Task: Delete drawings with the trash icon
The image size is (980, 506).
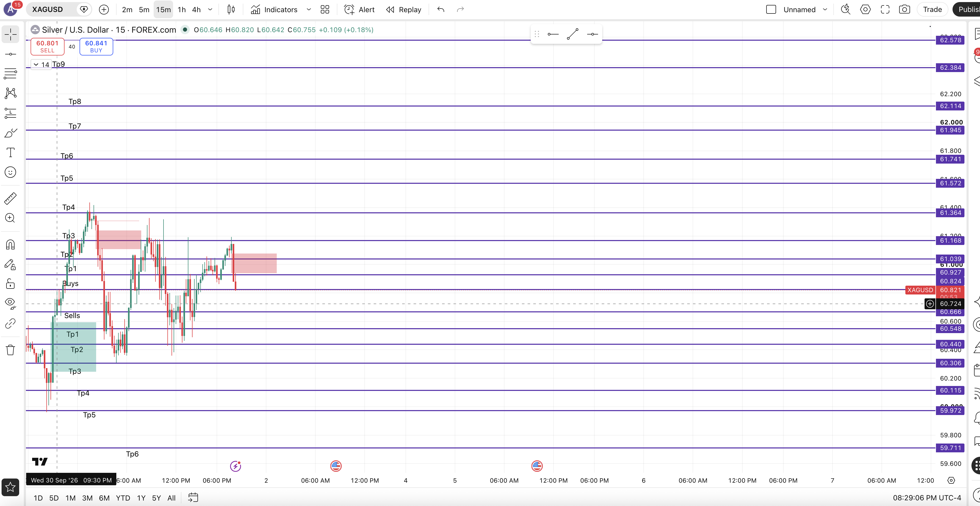Action: (x=11, y=350)
